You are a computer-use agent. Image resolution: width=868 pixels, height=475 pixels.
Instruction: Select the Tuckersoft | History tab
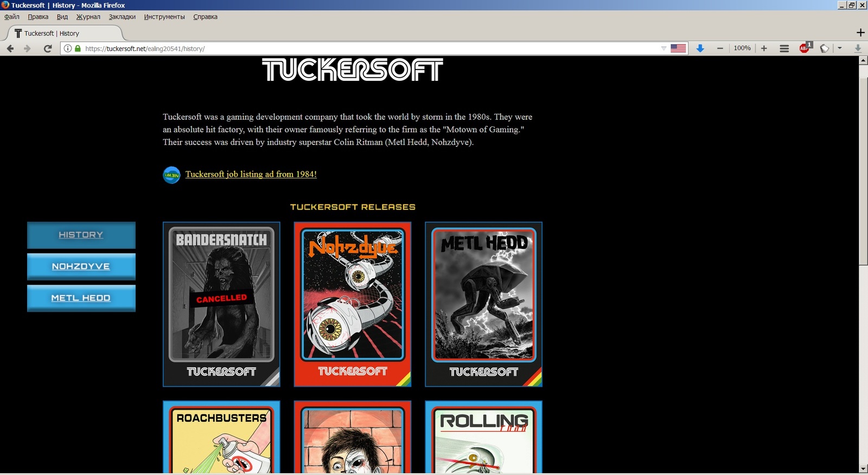tap(64, 33)
